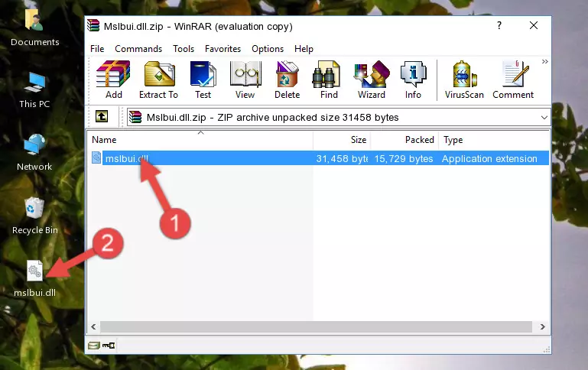Viewport: 588px width, 370px height.
Task: Click the drive icon in status bar
Action: (x=94, y=346)
